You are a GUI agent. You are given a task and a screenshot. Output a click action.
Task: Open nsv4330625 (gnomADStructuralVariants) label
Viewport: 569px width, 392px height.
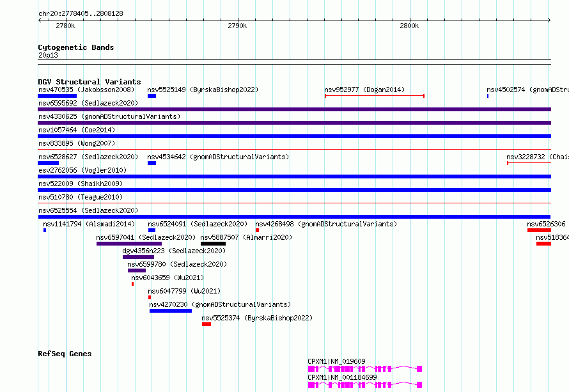point(109,116)
